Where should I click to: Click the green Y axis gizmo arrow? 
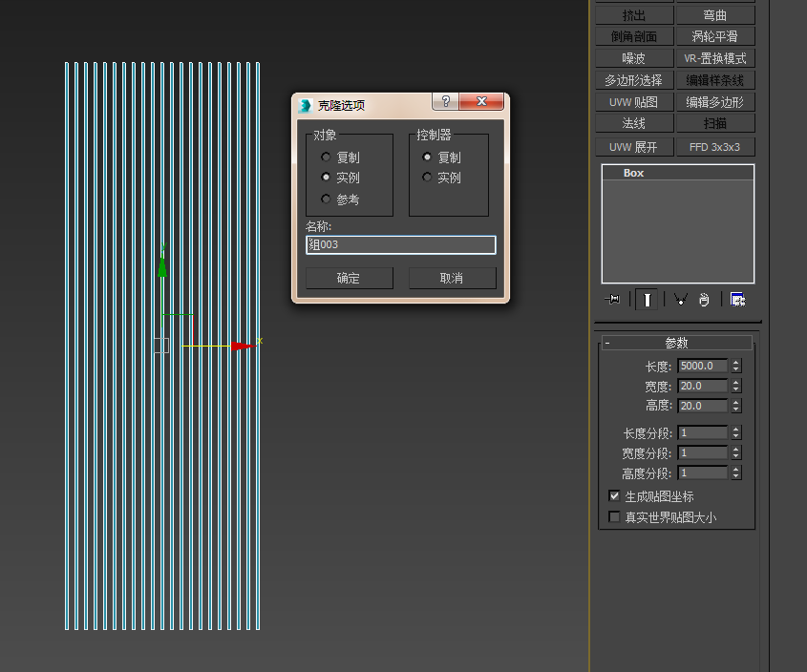(162, 265)
